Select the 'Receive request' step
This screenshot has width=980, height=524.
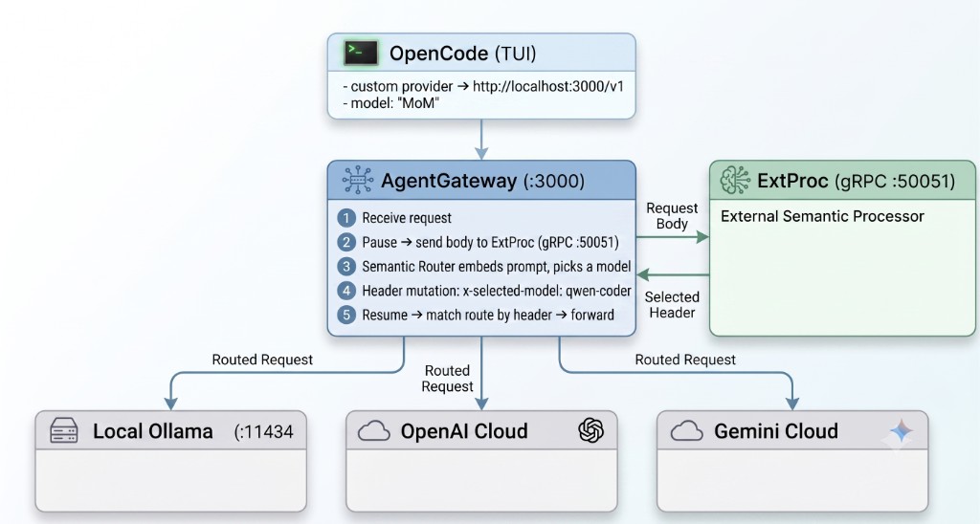click(406, 218)
